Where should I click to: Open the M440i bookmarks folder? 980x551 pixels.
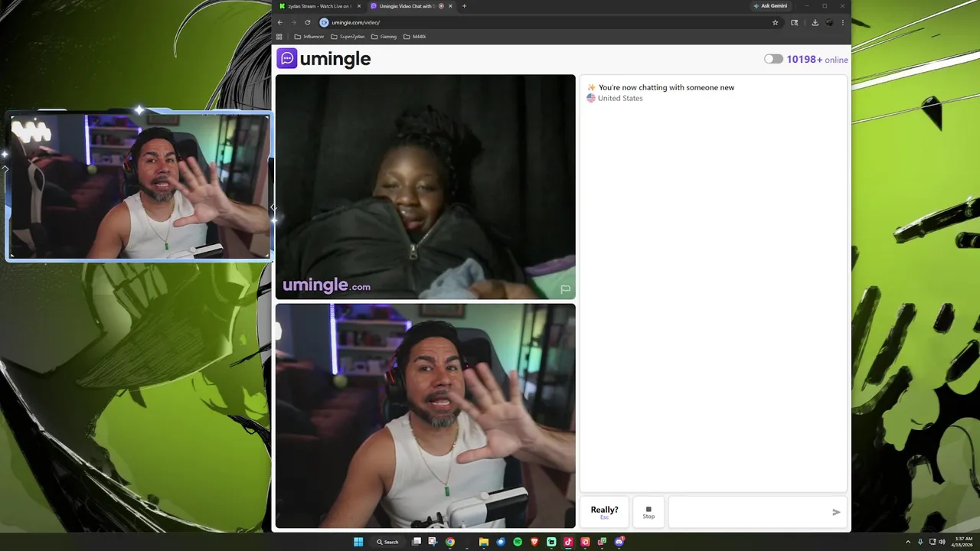point(414,37)
